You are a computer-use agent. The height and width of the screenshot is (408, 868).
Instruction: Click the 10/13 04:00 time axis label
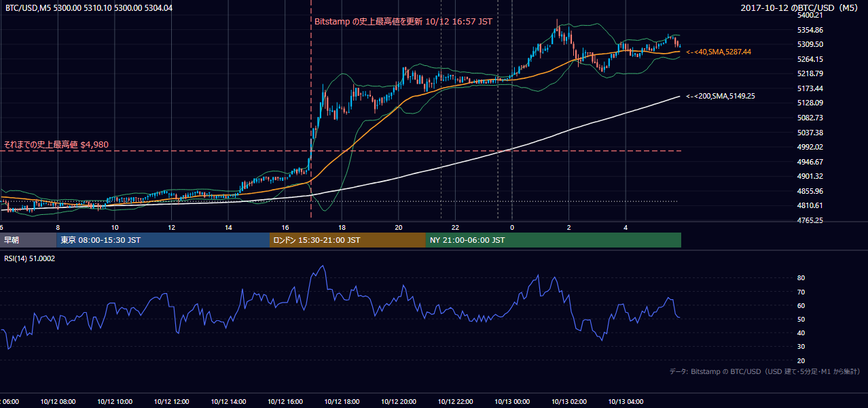pos(626,401)
